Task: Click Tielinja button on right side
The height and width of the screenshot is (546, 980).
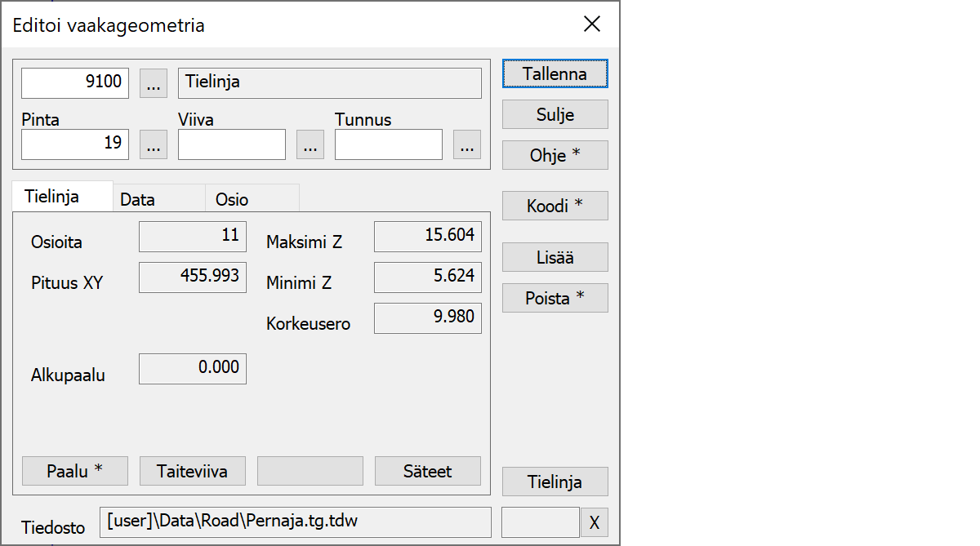Action: (x=555, y=482)
